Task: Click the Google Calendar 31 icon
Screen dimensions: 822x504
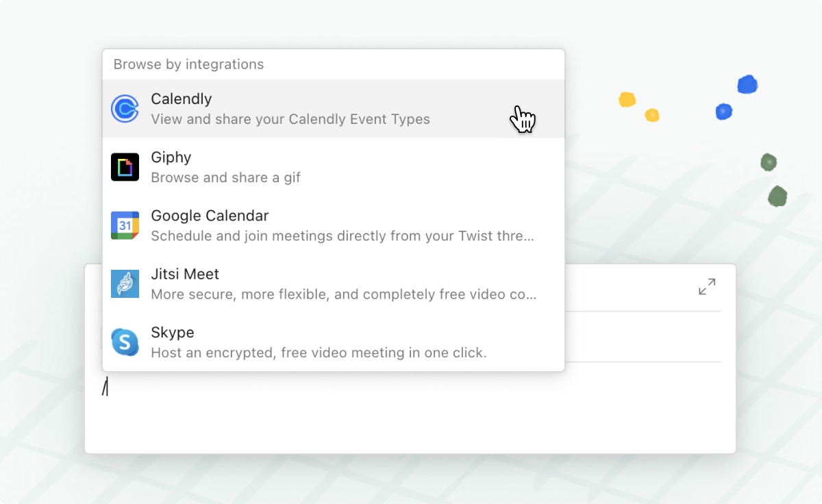Action: (125, 225)
